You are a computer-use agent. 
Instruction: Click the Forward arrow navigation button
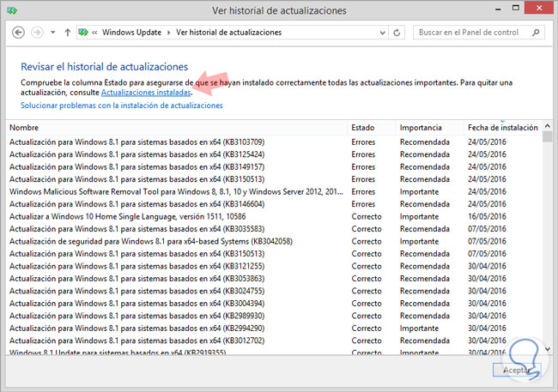point(37,33)
